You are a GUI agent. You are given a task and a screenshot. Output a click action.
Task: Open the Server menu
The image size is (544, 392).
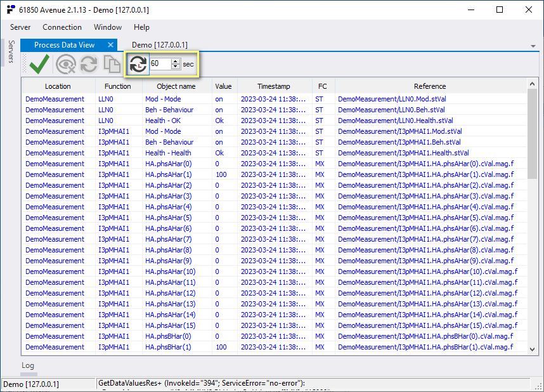(x=20, y=27)
